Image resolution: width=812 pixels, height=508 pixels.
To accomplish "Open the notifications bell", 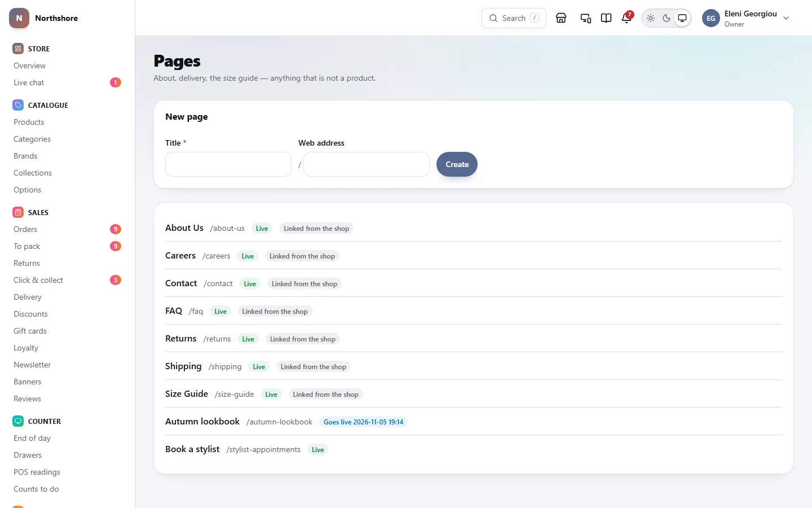I will point(626,18).
